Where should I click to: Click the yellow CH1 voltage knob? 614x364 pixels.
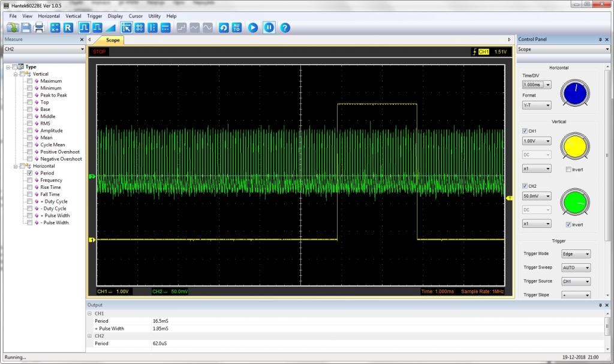pyautogui.click(x=575, y=147)
